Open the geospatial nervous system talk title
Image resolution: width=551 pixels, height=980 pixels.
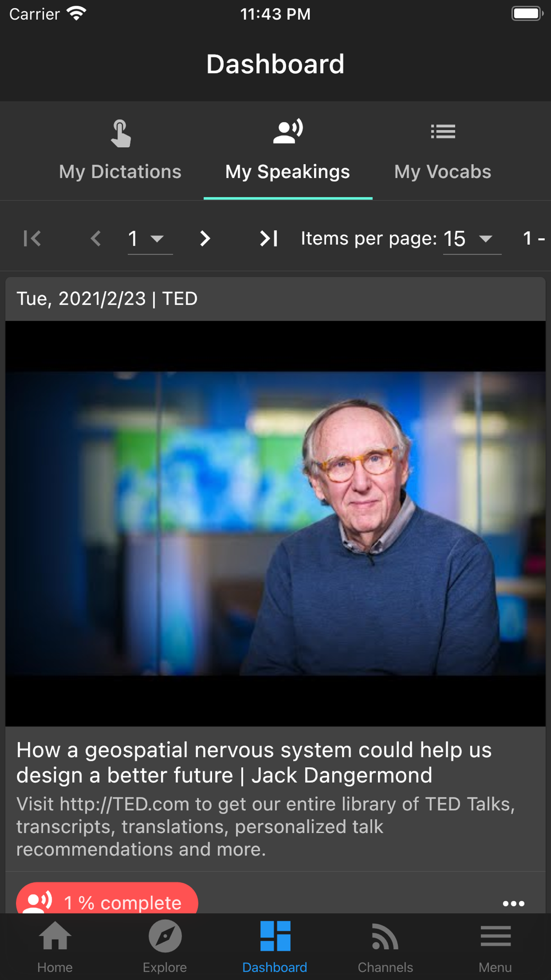point(254,763)
